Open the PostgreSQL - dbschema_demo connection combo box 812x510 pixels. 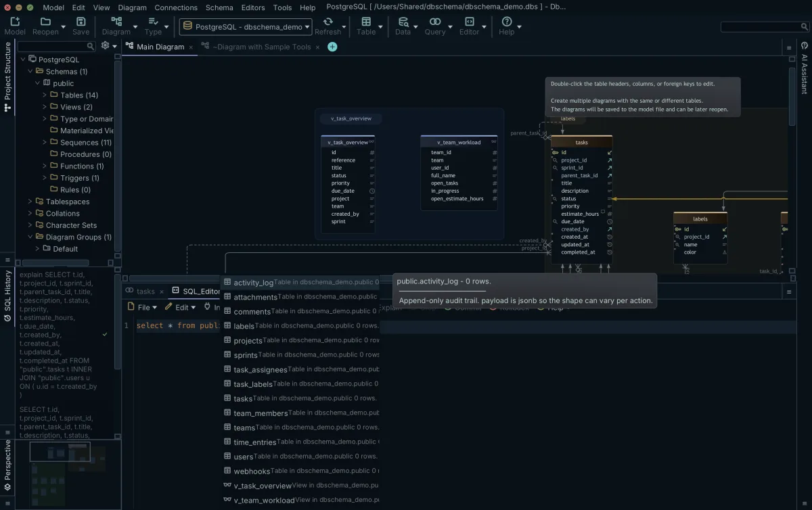[x=246, y=26]
